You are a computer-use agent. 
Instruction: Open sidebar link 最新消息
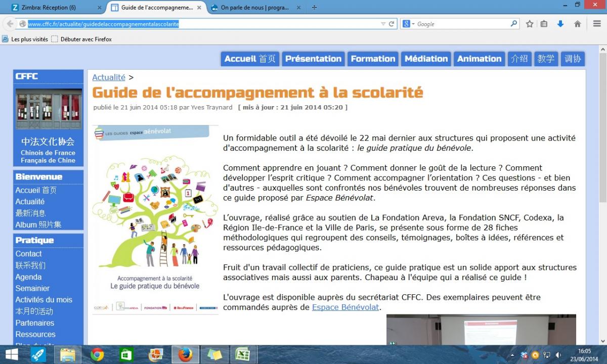(x=30, y=213)
